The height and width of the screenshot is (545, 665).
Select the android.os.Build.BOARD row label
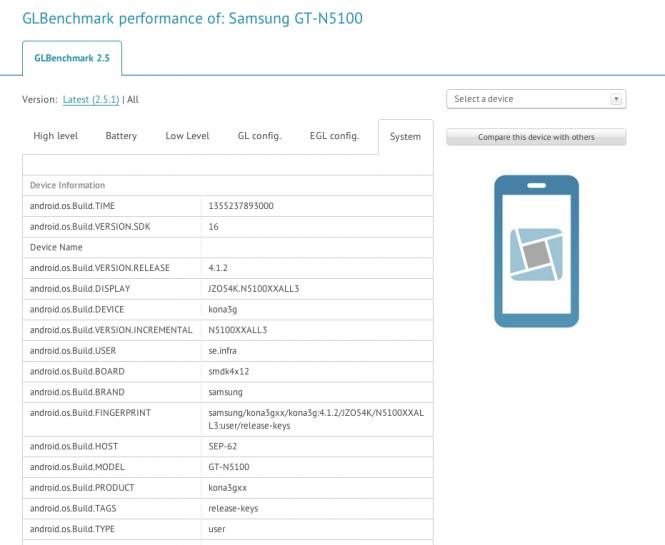click(x=77, y=371)
